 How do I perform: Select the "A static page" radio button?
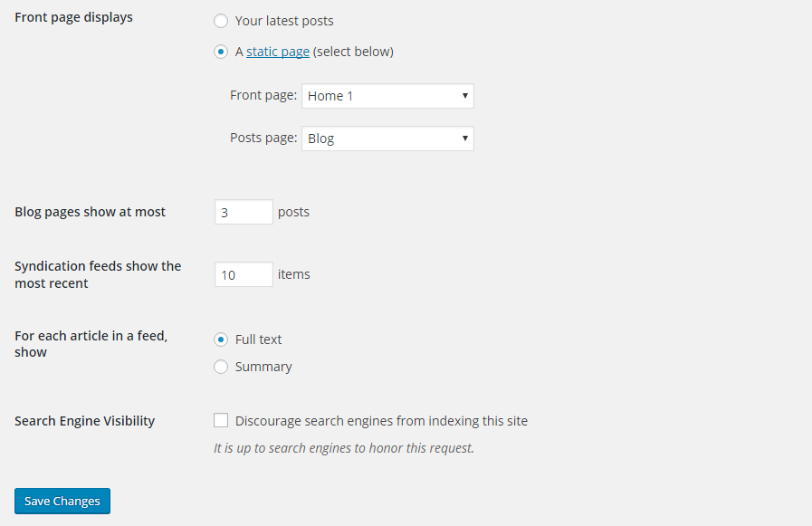221,52
